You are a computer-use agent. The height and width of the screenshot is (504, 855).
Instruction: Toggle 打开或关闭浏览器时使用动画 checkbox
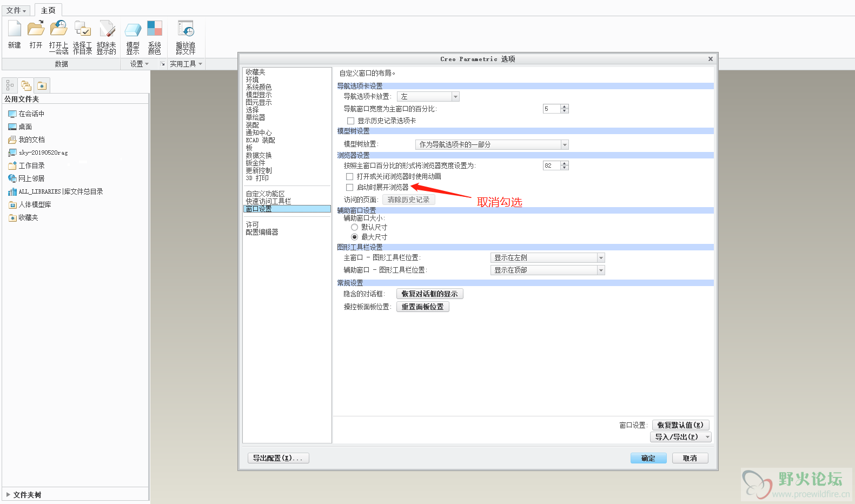tap(349, 177)
